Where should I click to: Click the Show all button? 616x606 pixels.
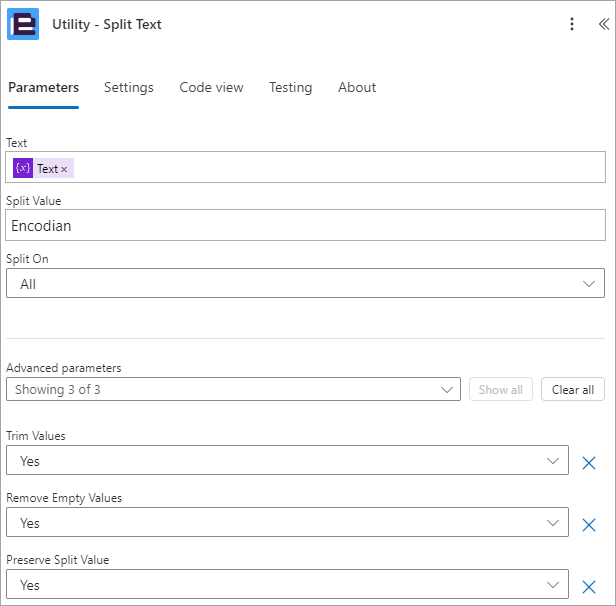(x=500, y=389)
